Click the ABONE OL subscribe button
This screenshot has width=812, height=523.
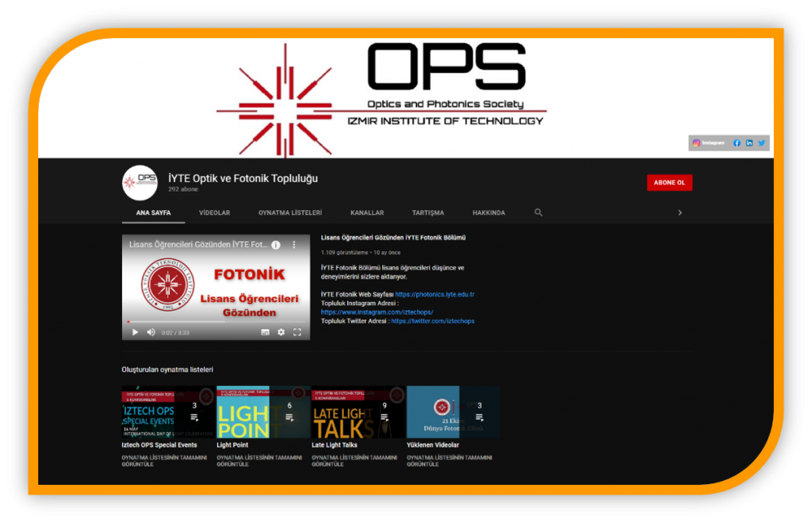(669, 182)
